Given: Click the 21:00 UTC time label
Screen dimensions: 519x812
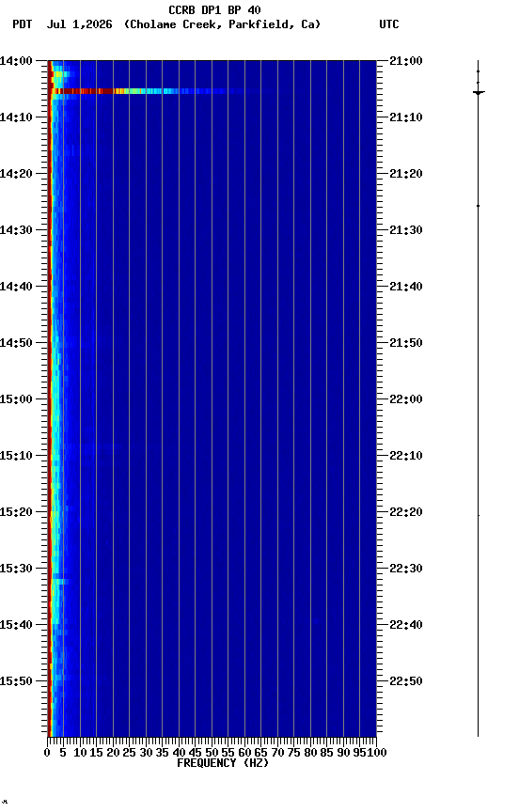Looking at the screenshot, I should [x=406, y=61].
